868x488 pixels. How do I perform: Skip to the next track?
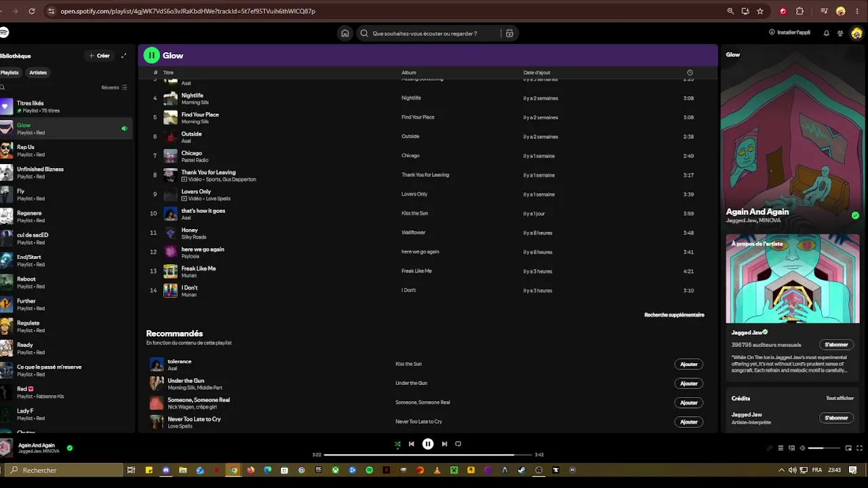click(x=444, y=444)
